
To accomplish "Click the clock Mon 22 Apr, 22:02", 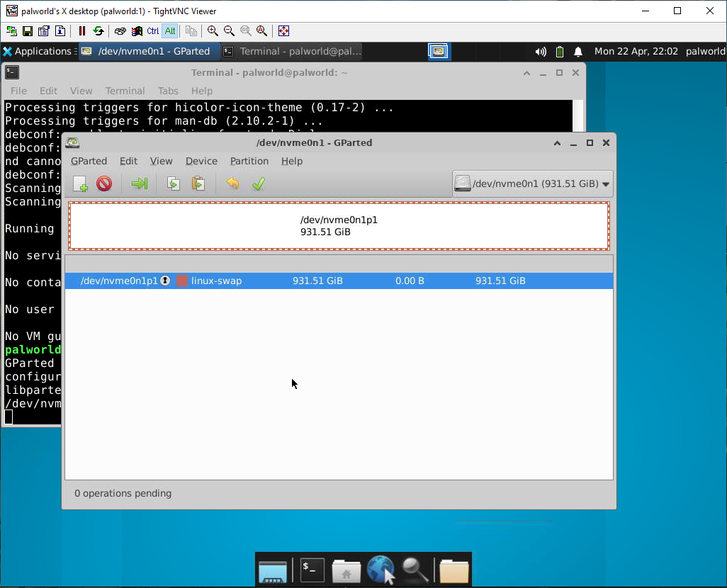I will point(636,52).
